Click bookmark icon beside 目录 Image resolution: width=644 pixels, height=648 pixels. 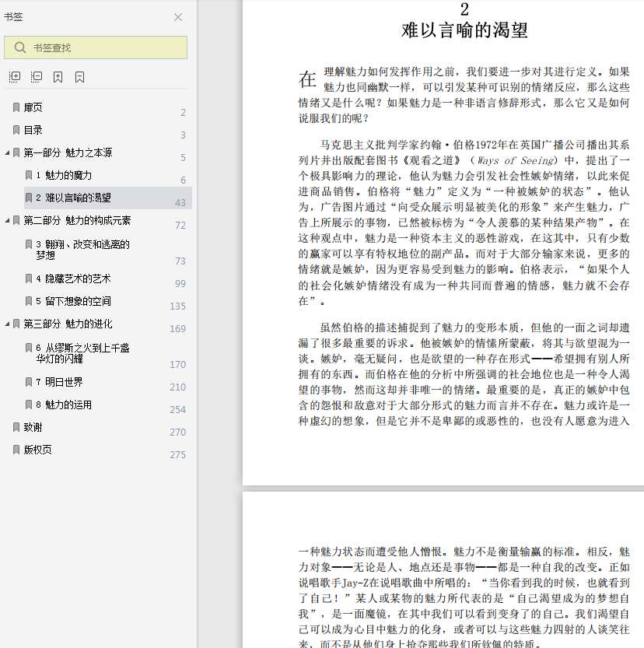pyautogui.click(x=16, y=130)
